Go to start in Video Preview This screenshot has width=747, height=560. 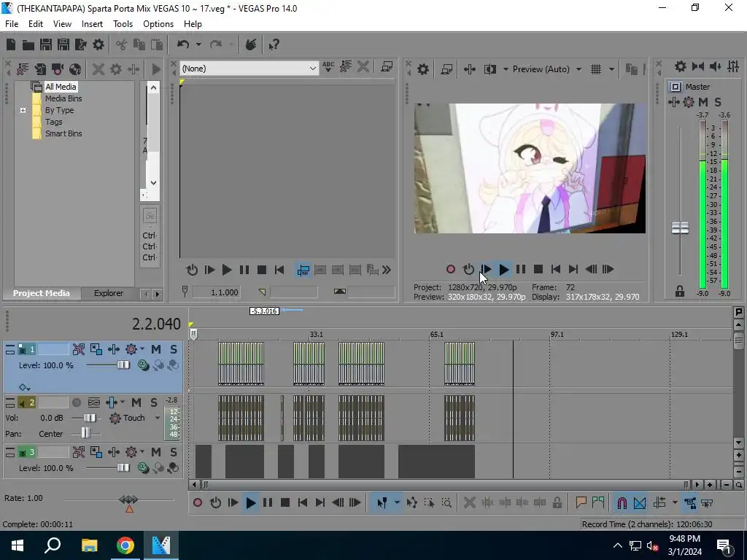[x=555, y=270]
